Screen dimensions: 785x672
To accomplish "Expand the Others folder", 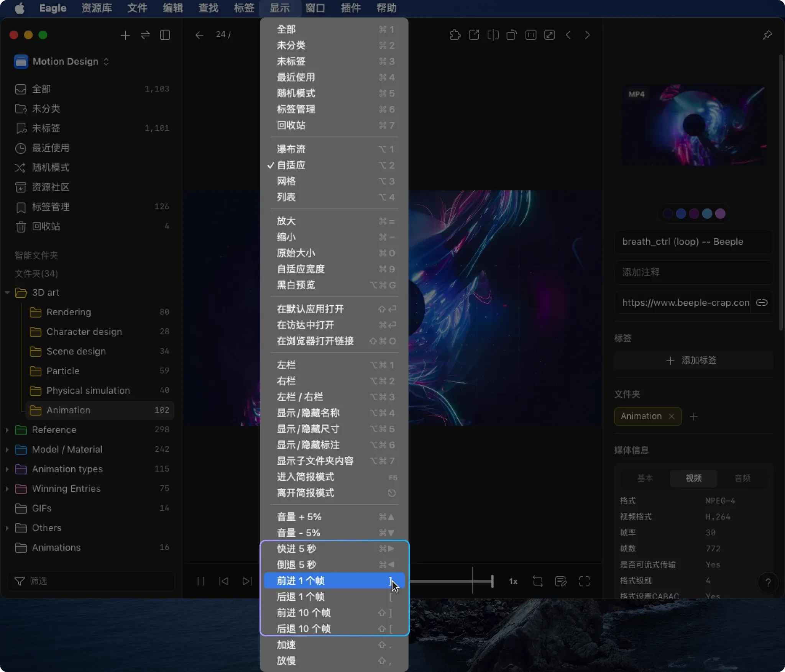I will [x=7, y=528].
